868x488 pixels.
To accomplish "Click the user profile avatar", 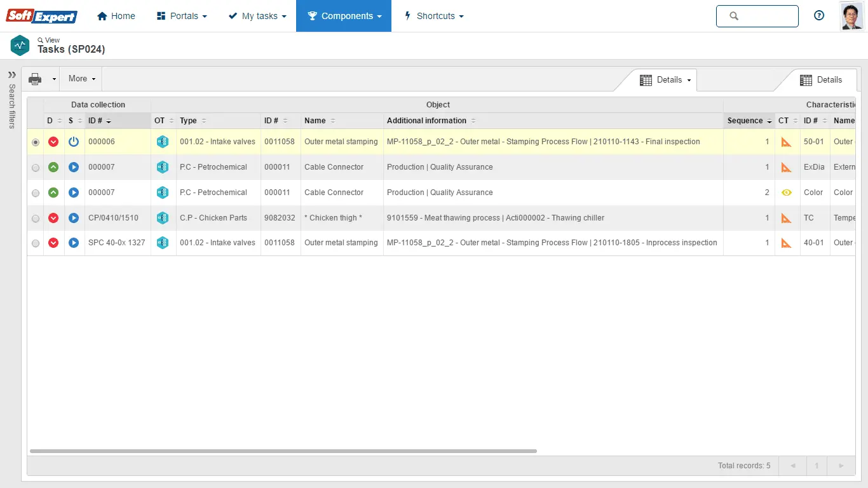I will click(x=851, y=17).
